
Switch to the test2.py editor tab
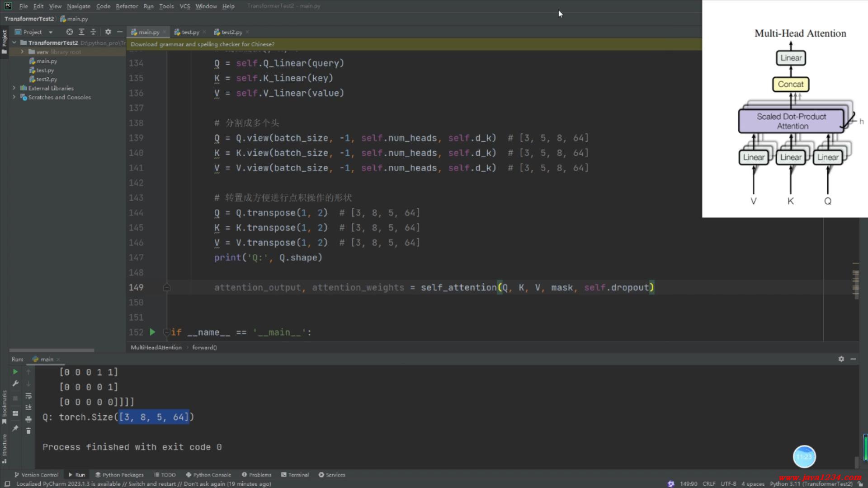click(231, 32)
